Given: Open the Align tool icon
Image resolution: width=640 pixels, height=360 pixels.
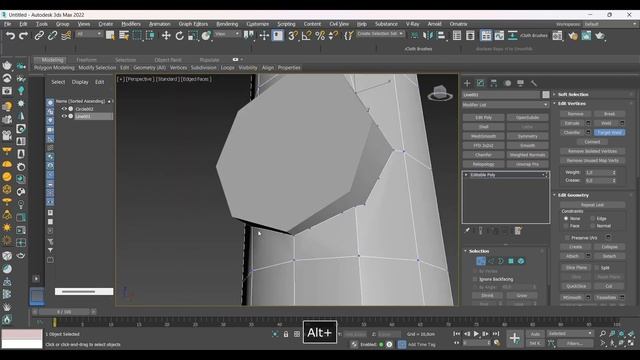Looking at the screenshot, I should coord(441,36).
